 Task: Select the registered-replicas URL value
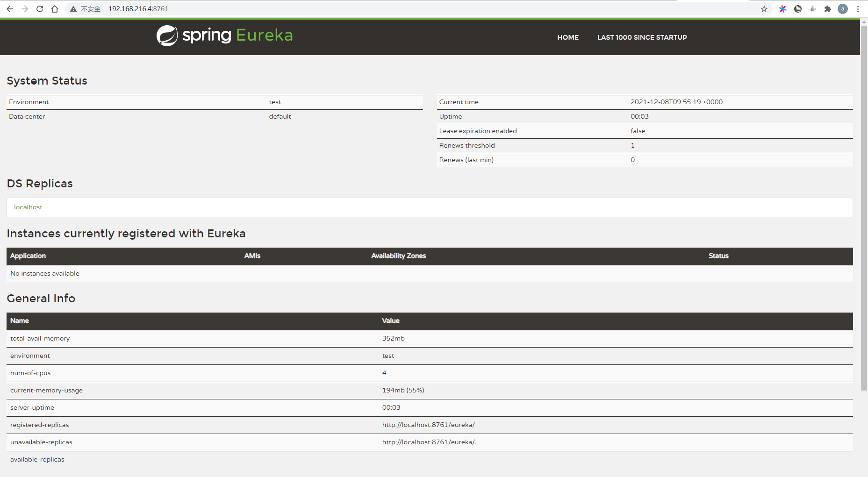coord(429,425)
